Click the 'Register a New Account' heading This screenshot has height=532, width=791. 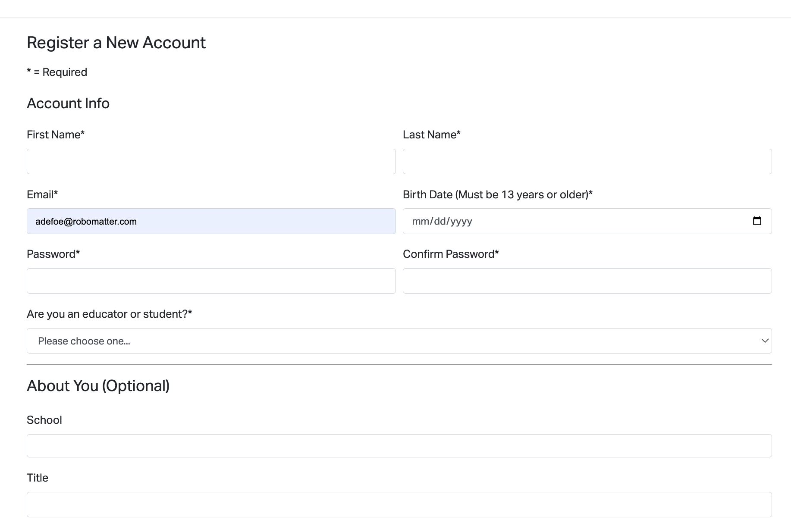pos(116,43)
